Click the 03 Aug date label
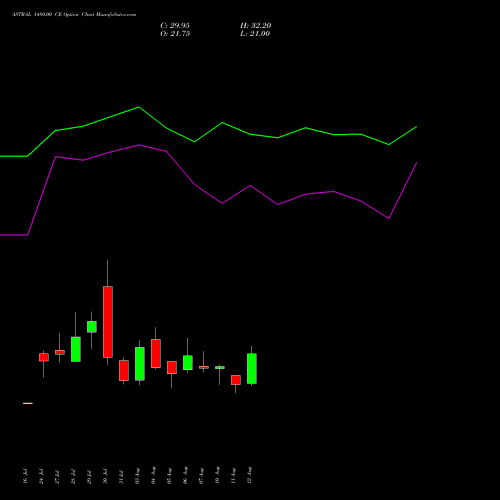Screen dimensions: 500x500 137,476
